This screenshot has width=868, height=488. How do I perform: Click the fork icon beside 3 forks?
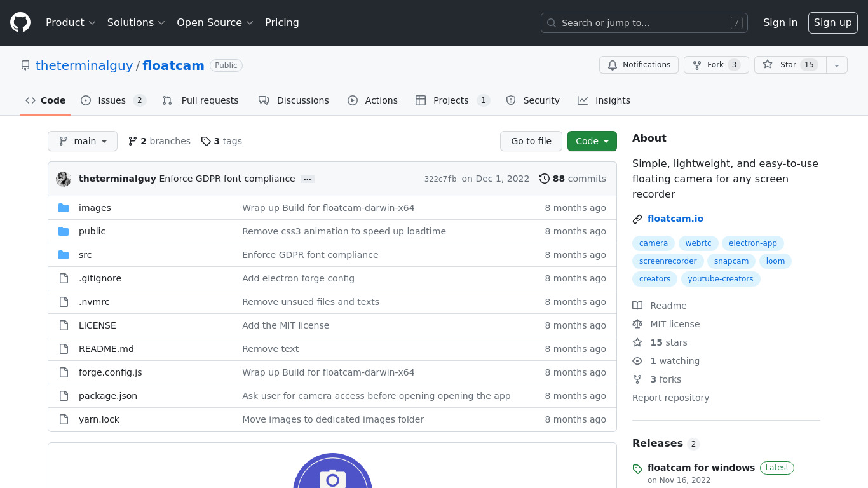637,379
